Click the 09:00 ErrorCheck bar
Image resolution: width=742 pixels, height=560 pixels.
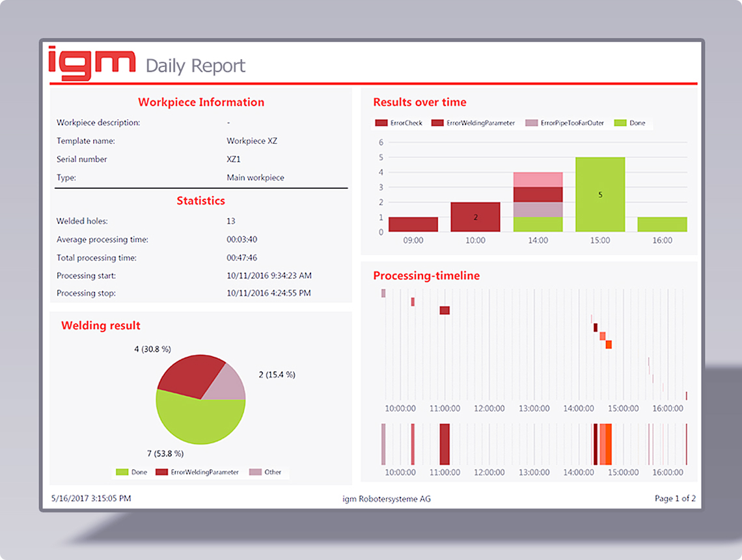click(413, 225)
